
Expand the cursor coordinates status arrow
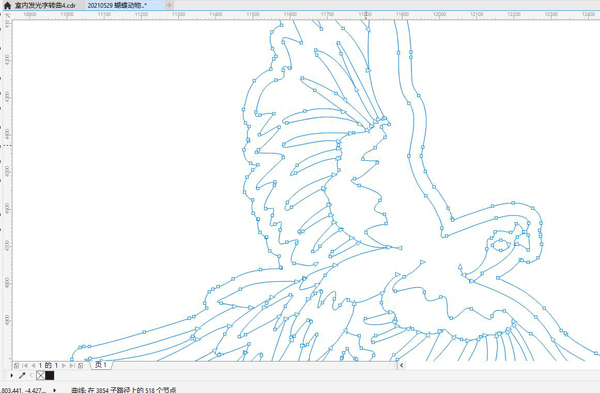tap(54, 390)
